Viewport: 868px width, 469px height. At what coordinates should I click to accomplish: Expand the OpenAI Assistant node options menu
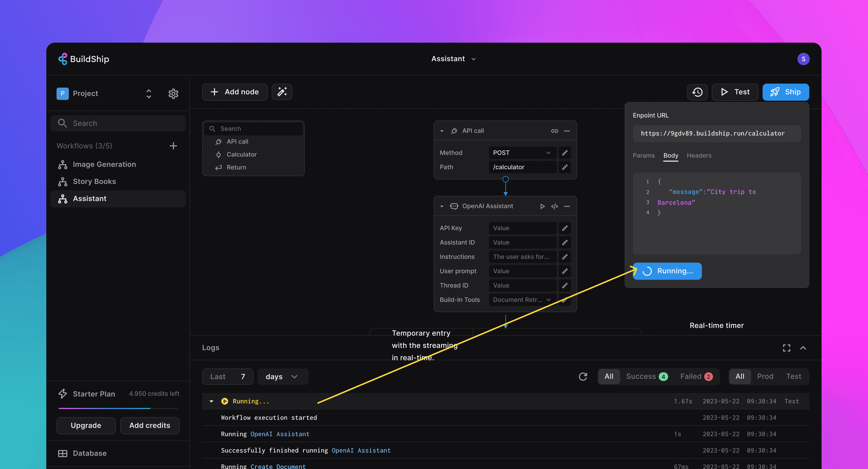[x=567, y=206]
